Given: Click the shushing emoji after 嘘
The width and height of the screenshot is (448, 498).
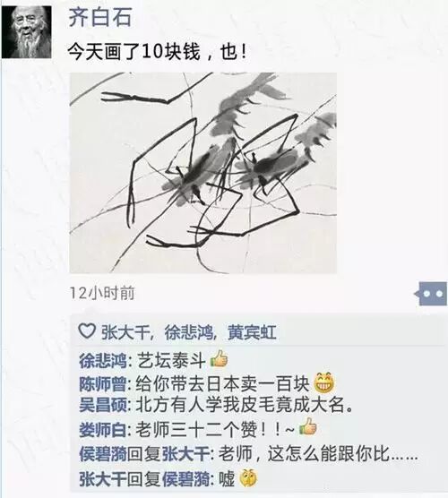Looking at the screenshot, I should point(248,478).
